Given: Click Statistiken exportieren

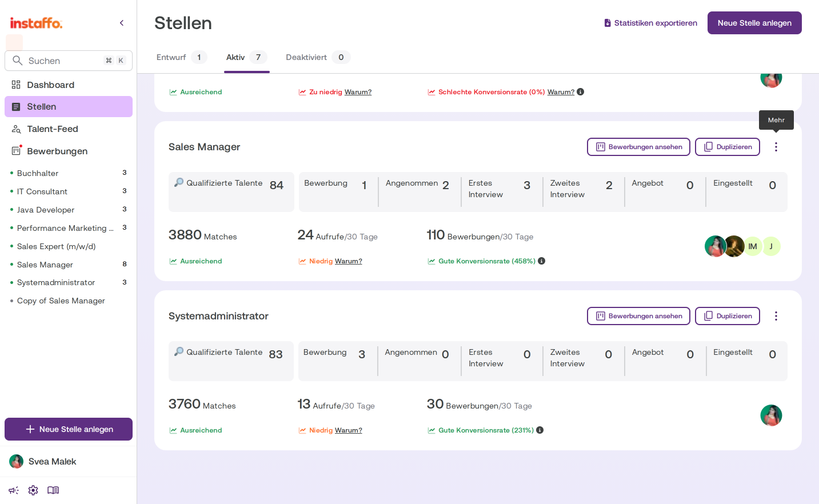Looking at the screenshot, I should click(x=650, y=23).
